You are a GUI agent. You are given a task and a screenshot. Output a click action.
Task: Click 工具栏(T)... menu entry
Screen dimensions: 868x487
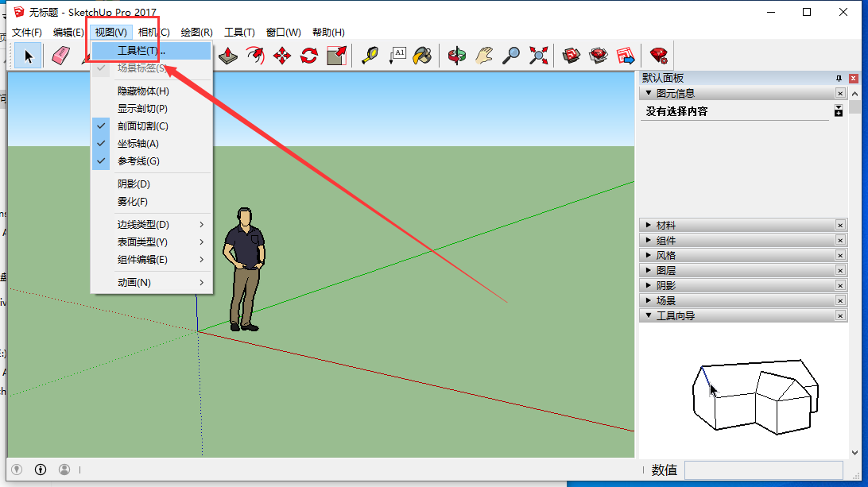[x=141, y=51]
